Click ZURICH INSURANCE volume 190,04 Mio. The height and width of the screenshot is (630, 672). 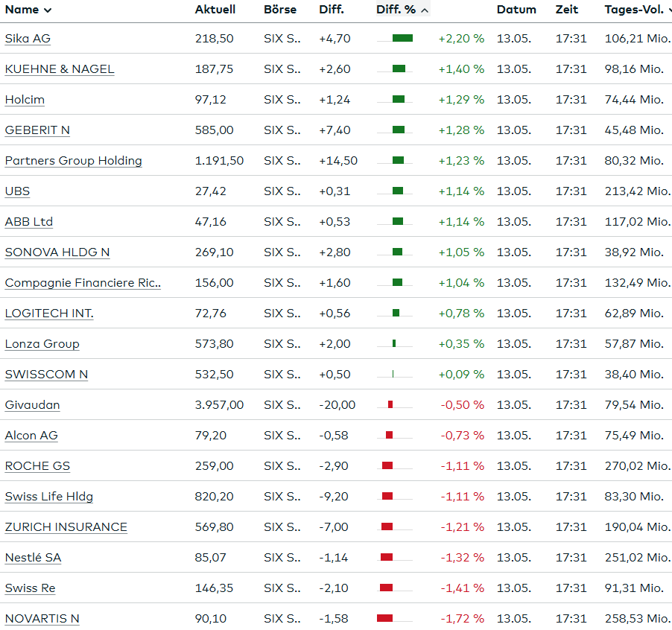tap(637, 527)
